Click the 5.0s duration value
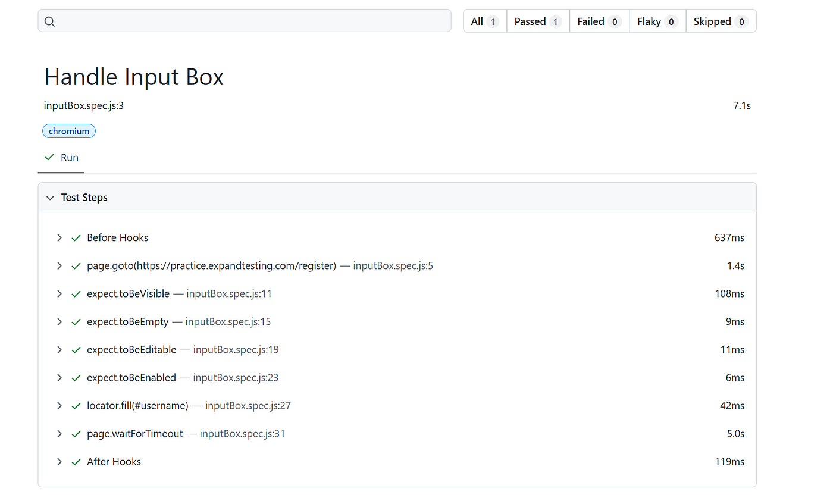The width and height of the screenshot is (833, 504). 735,434
